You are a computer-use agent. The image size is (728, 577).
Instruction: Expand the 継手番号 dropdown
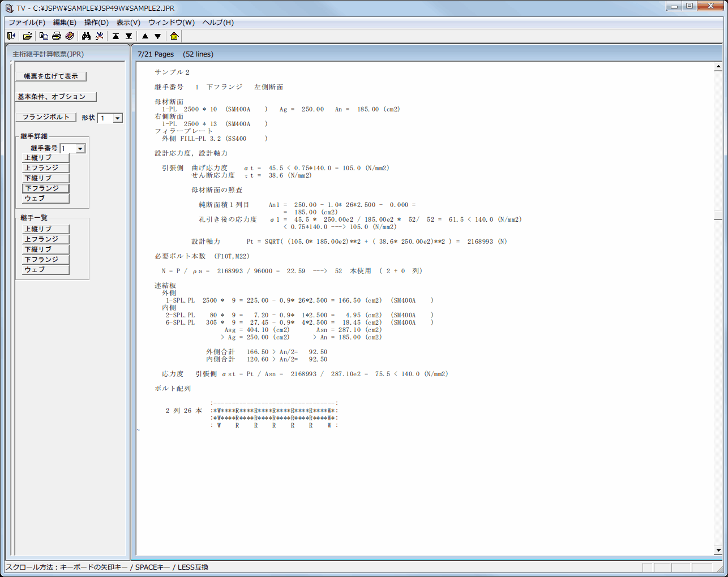[80, 149]
